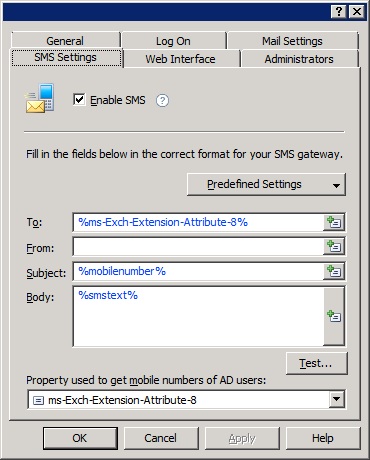This screenshot has height=460, width=370.
Task: Switch to the General tab
Action: [65, 41]
